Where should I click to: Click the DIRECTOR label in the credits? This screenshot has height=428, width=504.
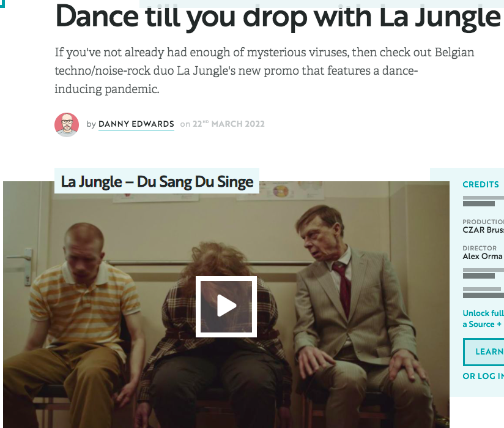click(480, 248)
